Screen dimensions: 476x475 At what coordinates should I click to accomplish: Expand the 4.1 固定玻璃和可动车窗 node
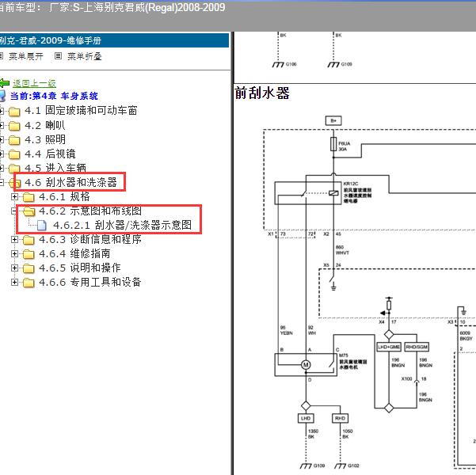(2, 111)
